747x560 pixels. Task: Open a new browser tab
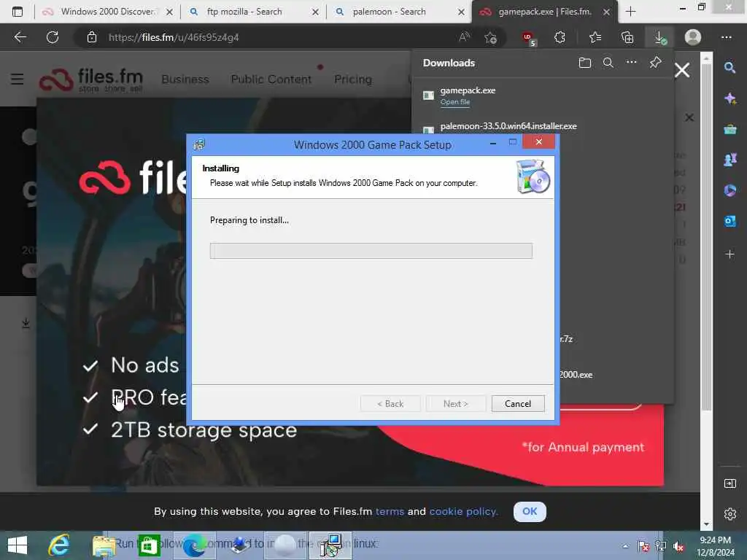[x=630, y=12]
